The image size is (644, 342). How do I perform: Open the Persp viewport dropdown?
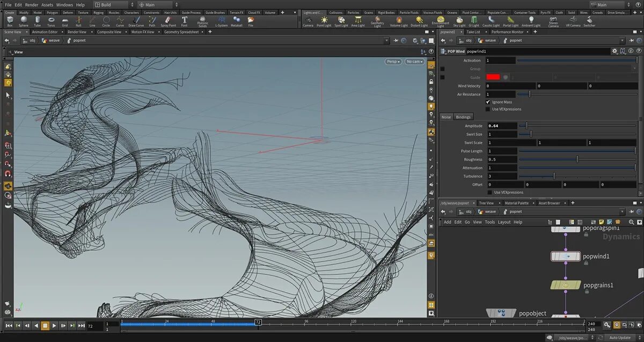click(x=393, y=62)
